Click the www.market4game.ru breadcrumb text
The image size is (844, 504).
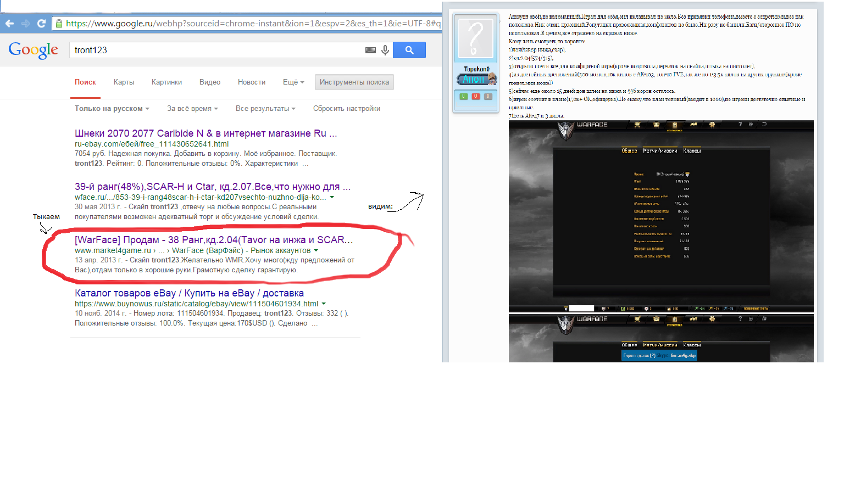tap(113, 250)
